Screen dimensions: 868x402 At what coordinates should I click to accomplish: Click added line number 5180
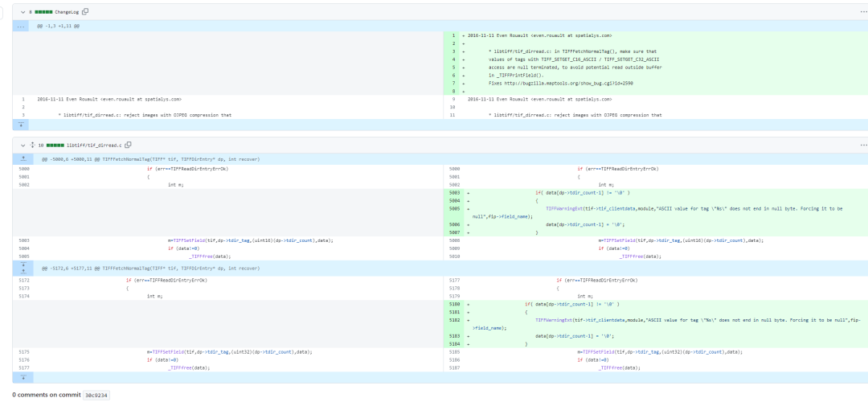(456, 304)
